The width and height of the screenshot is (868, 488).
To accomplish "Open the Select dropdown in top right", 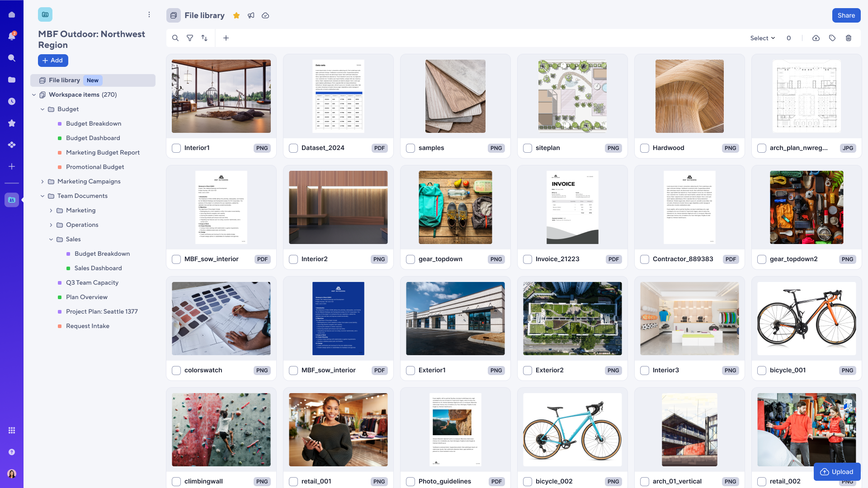I will point(763,38).
